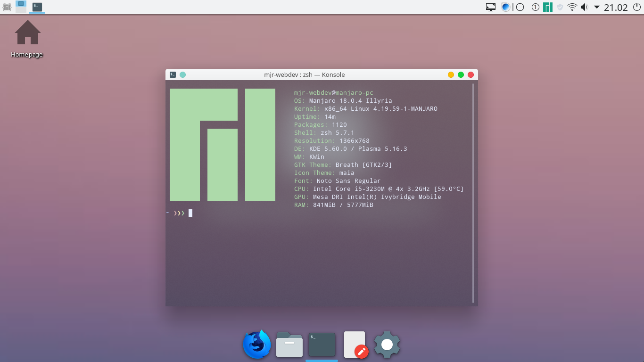The image size is (644, 362).
Task: Click the 'Font: Noto Sans Regular' line
Action: tap(338, 181)
